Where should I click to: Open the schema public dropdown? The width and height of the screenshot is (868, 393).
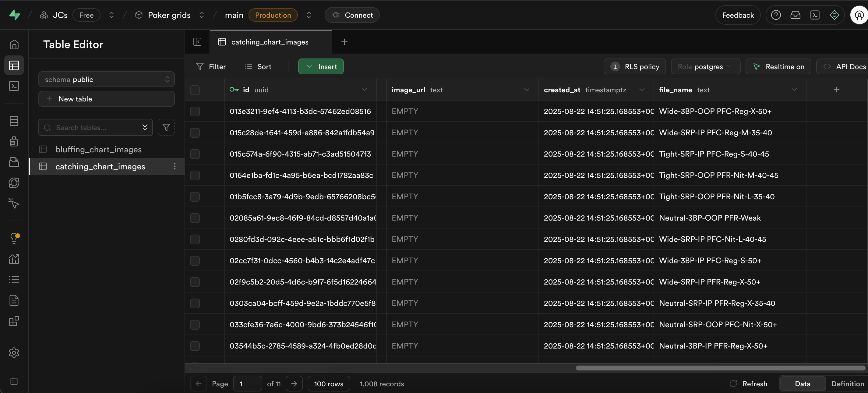[x=107, y=80]
